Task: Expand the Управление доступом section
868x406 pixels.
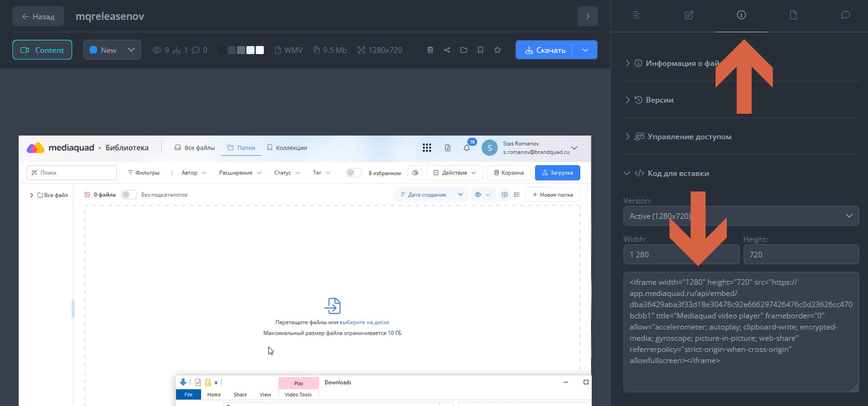Action: (689, 137)
